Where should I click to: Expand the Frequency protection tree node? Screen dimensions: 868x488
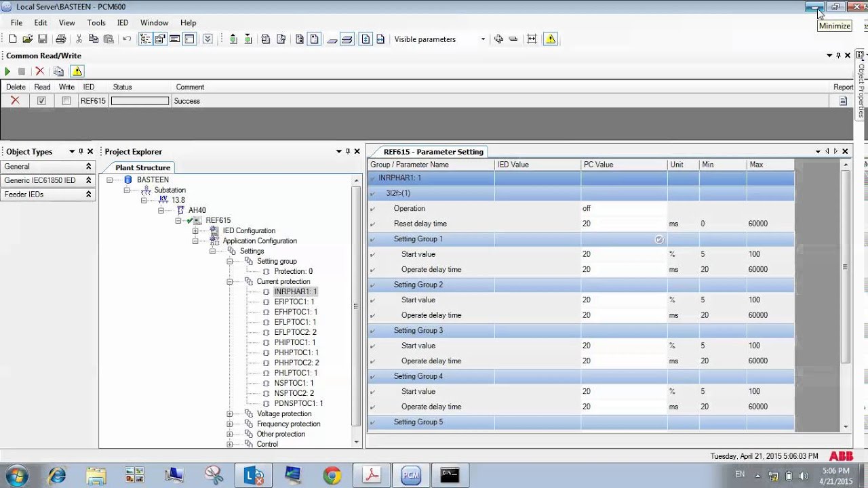[x=229, y=424]
